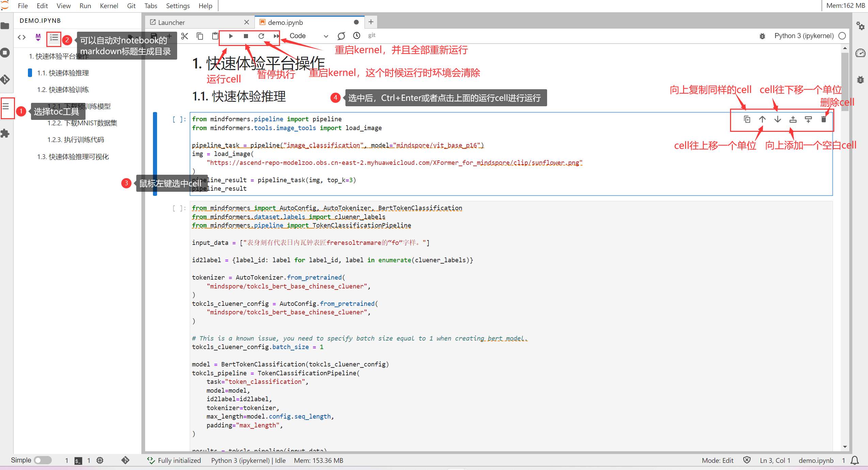Move cell up with arrow icon
The width and height of the screenshot is (868, 470).
point(762,119)
